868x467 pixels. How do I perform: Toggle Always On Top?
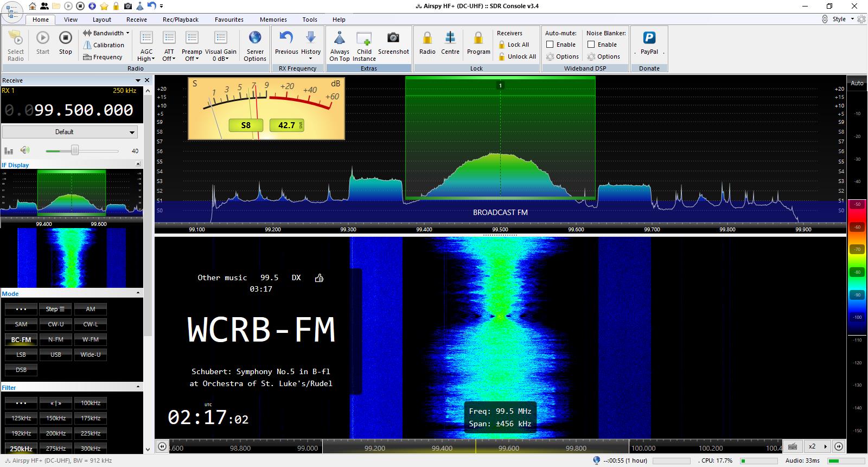340,46
